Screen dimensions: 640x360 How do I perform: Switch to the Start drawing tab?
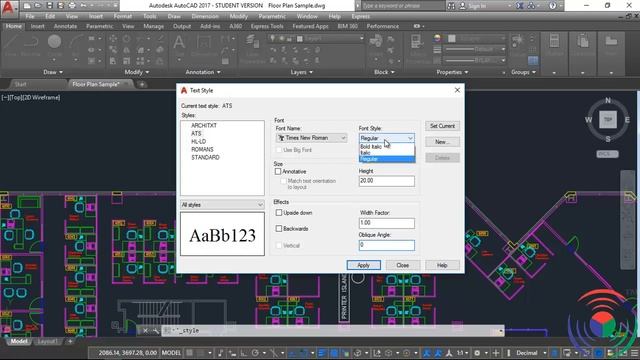point(20,84)
